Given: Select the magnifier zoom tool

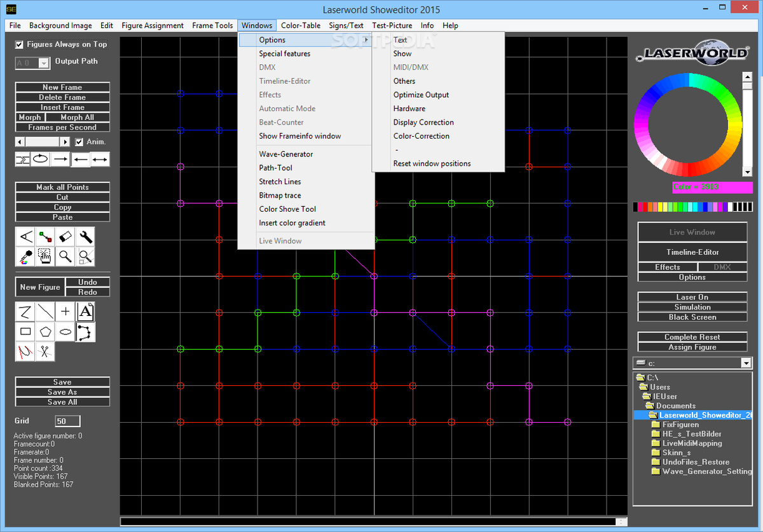Looking at the screenshot, I should pyautogui.click(x=65, y=257).
